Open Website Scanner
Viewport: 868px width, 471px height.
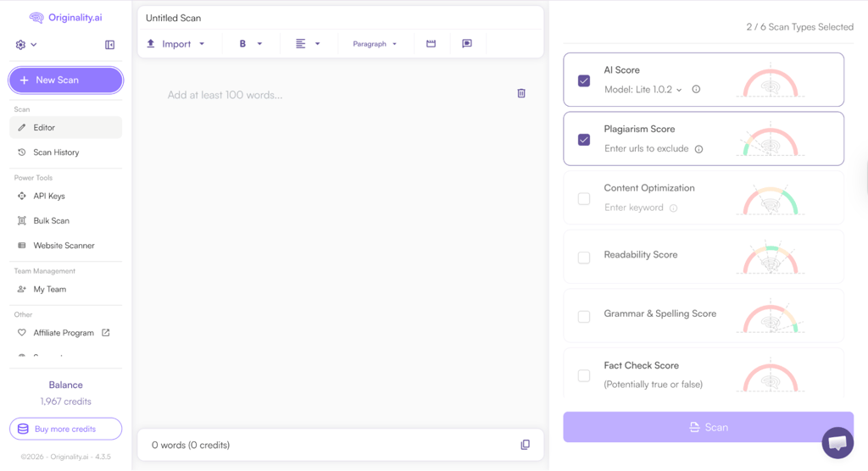coord(66,245)
